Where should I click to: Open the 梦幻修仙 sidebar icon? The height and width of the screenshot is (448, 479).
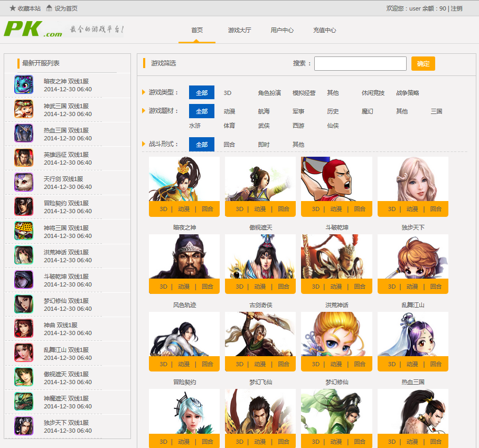coord(24,304)
